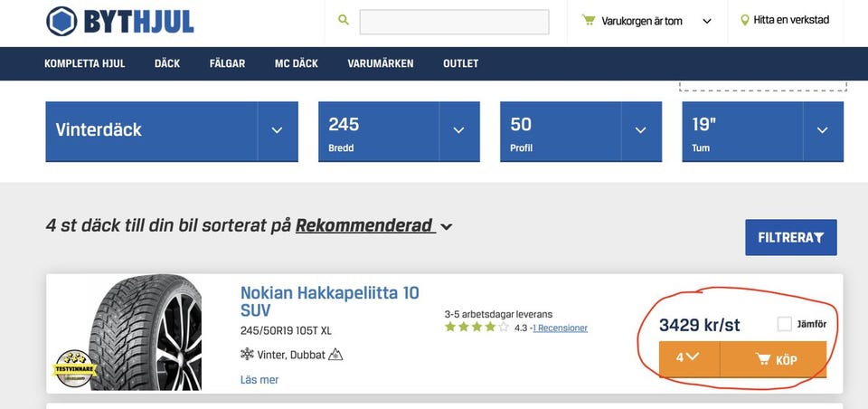This screenshot has width=868, height=409.
Task: Click the search magnifier icon
Action: pyautogui.click(x=344, y=20)
